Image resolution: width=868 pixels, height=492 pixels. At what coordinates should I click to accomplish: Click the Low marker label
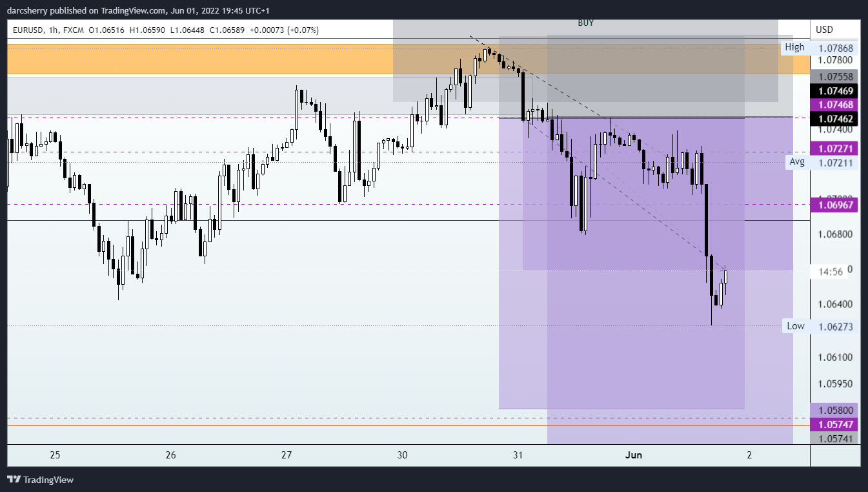pyautogui.click(x=795, y=326)
